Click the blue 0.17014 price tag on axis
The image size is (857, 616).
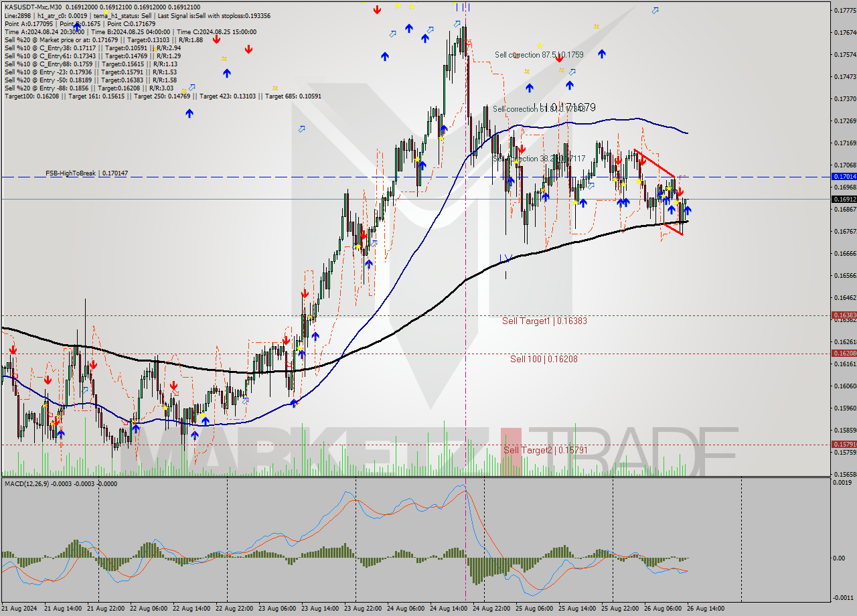[844, 176]
